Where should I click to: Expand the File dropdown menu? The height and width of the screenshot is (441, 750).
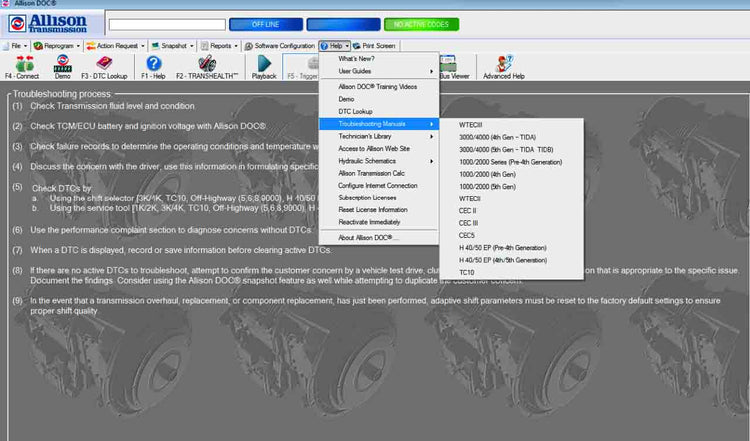pos(15,46)
